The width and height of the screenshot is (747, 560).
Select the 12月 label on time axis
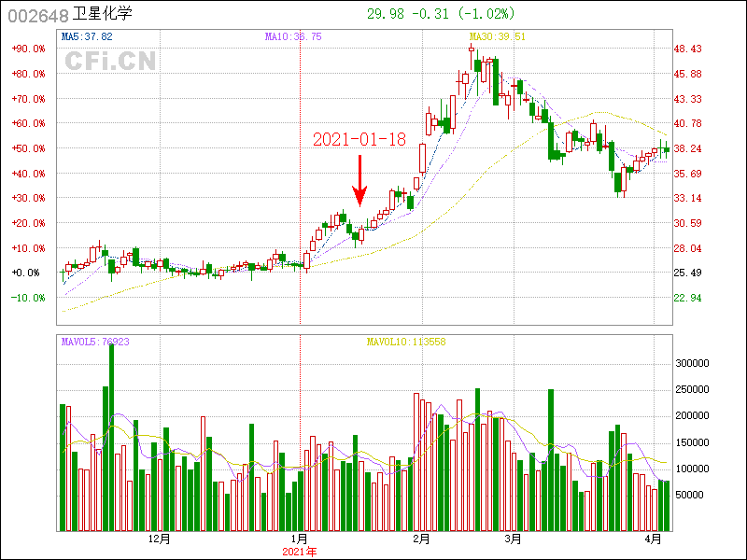[x=160, y=539]
